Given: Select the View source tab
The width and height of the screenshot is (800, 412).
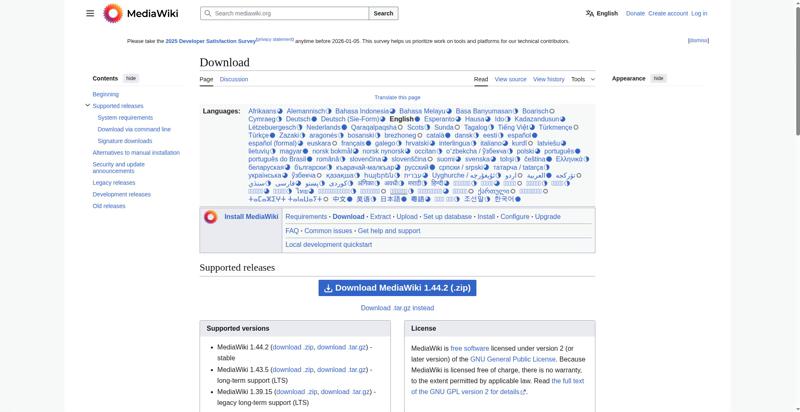Looking at the screenshot, I should (510, 79).
